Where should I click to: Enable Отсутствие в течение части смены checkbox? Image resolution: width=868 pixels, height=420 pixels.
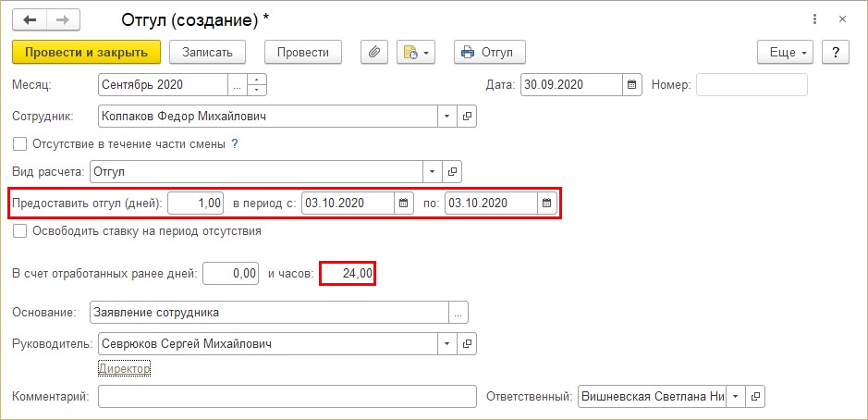click(x=20, y=144)
